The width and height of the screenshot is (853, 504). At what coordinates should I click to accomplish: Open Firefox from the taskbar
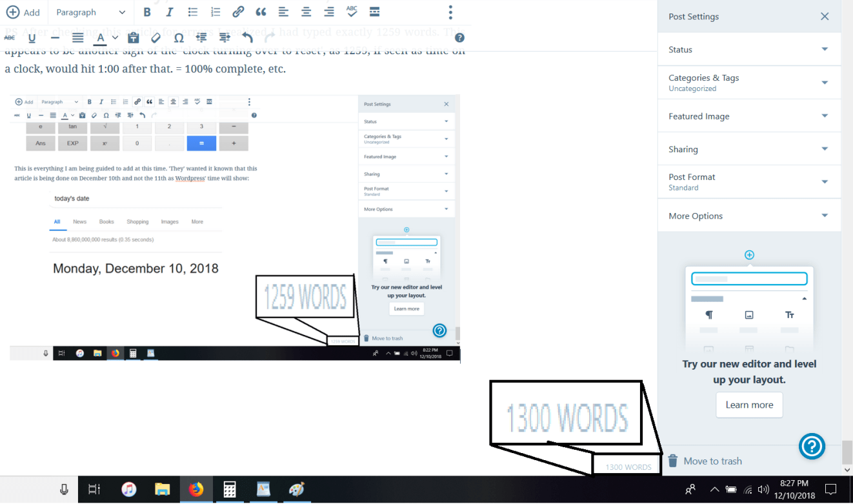pos(196,490)
